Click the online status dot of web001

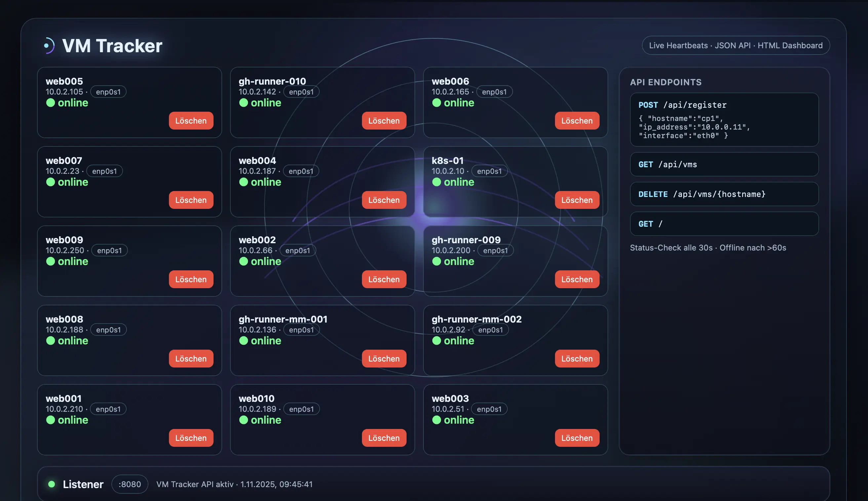point(51,420)
